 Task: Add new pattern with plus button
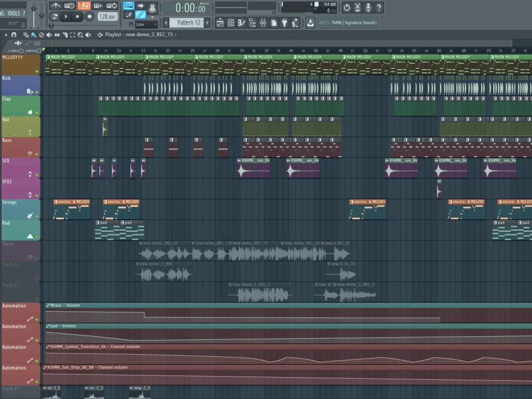(x=207, y=23)
